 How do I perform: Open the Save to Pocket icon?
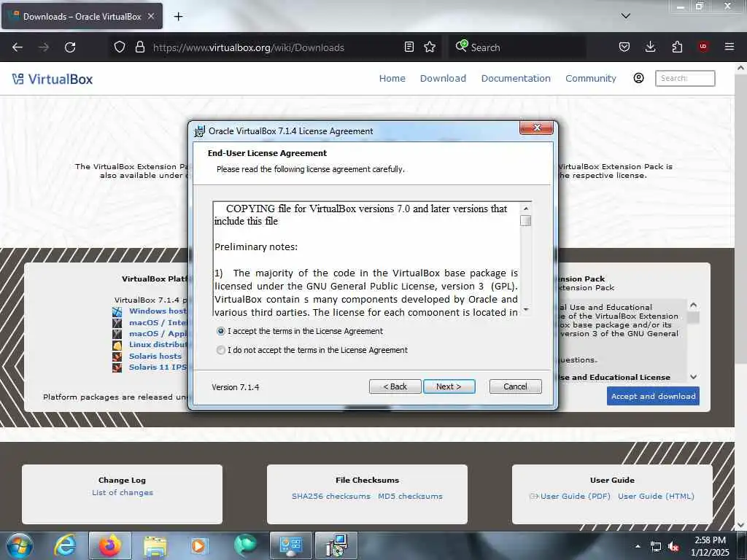pyautogui.click(x=624, y=47)
